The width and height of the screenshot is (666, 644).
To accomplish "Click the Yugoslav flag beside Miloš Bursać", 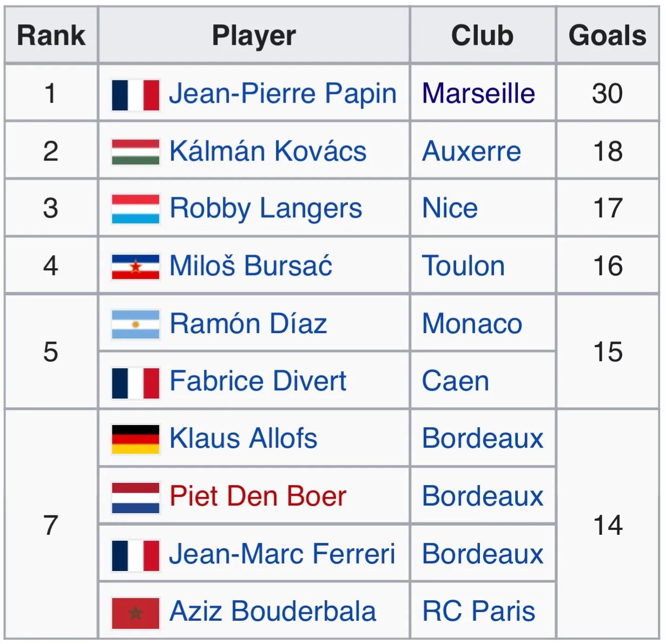I will coord(135,267).
